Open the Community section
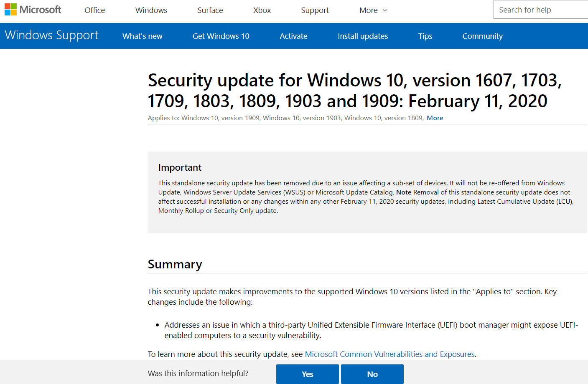This screenshot has width=588, height=384. point(483,36)
